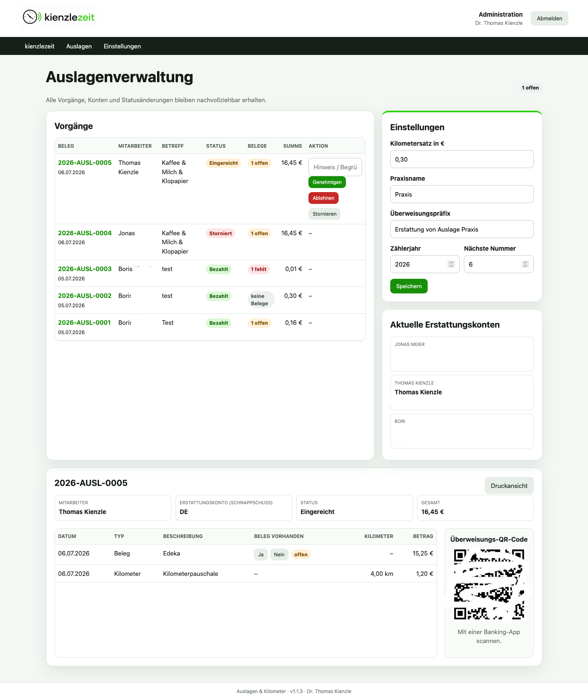This screenshot has width=588, height=700.
Task: Focus the Praxisname input field
Action: tap(462, 194)
